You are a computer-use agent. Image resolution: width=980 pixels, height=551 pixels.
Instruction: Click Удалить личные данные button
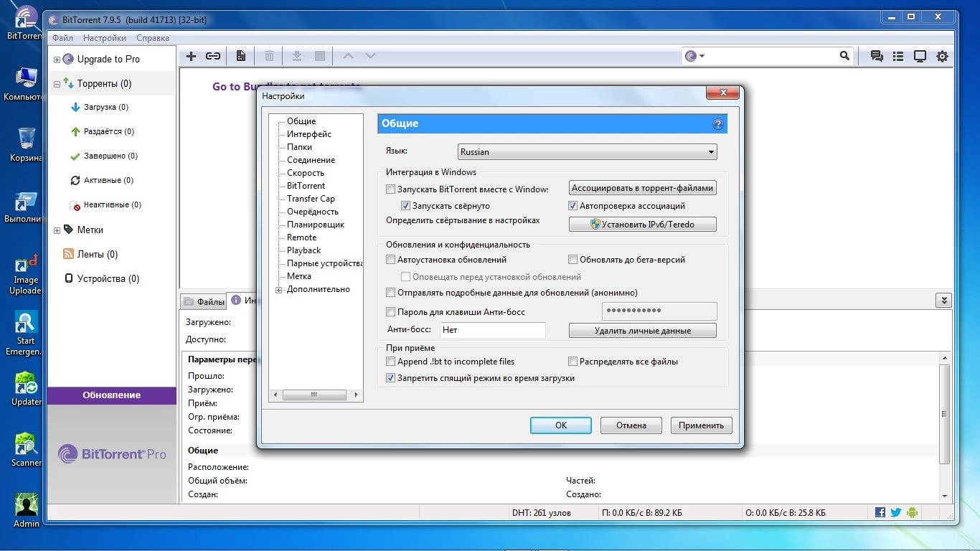643,331
